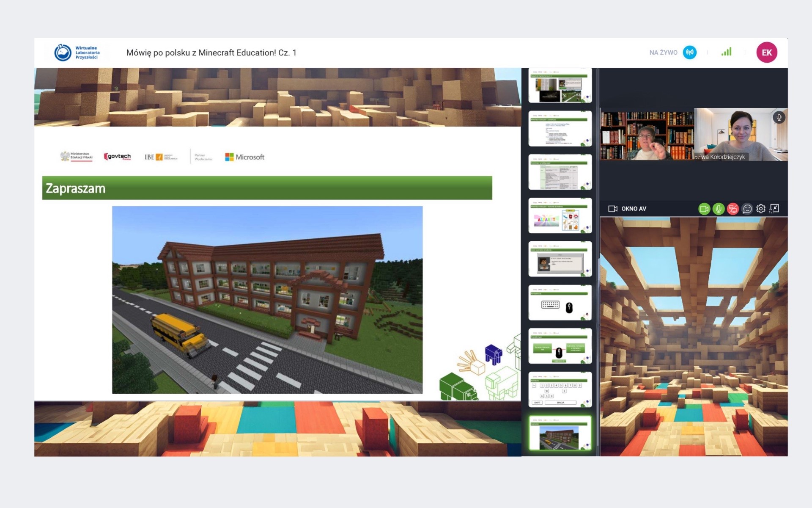Click the OKNO AV panel label
812x508 pixels.
634,209
